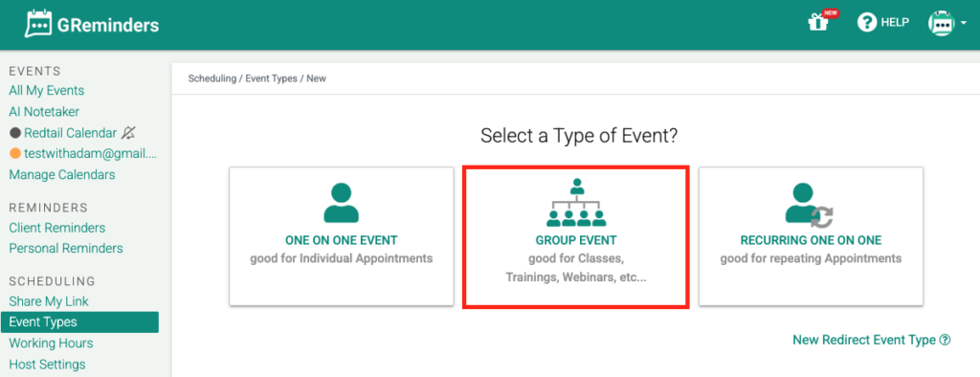Click the orange dot next to testwithadam calendar
This screenshot has width=980, height=377.
click(x=15, y=154)
